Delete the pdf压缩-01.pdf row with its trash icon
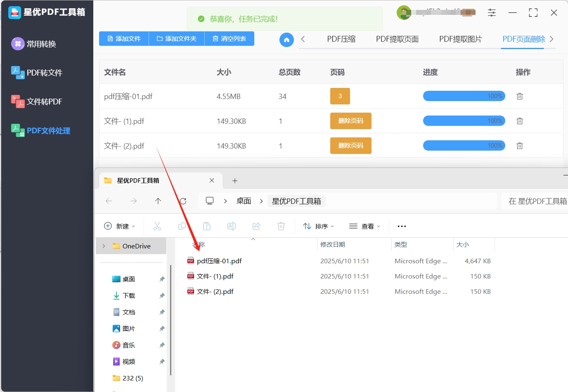568x392 pixels. [520, 96]
